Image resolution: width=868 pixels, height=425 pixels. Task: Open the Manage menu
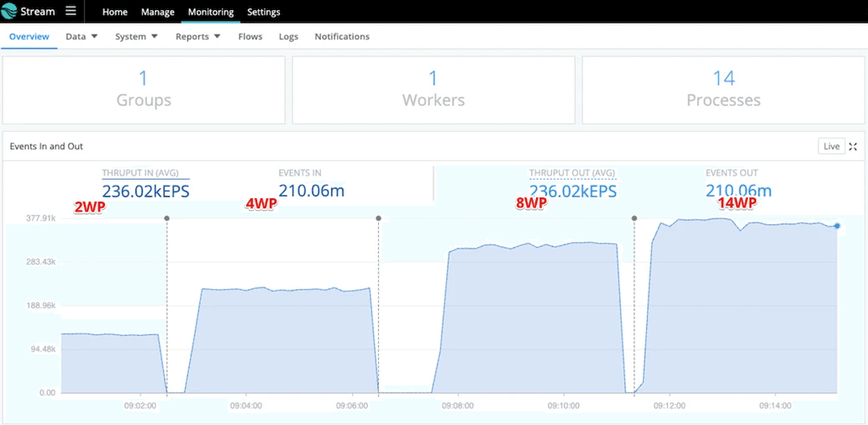158,13
